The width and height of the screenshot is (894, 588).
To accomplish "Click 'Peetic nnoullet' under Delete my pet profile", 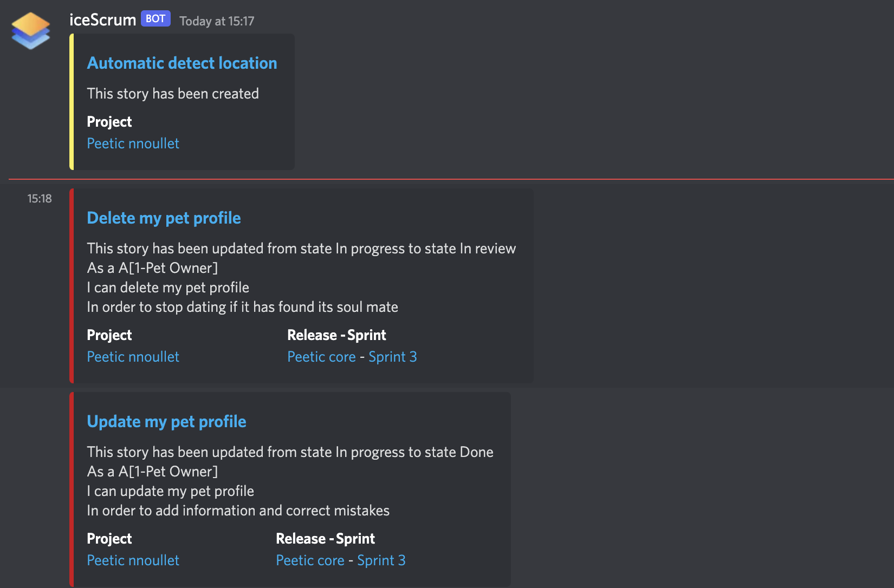I will coord(133,356).
